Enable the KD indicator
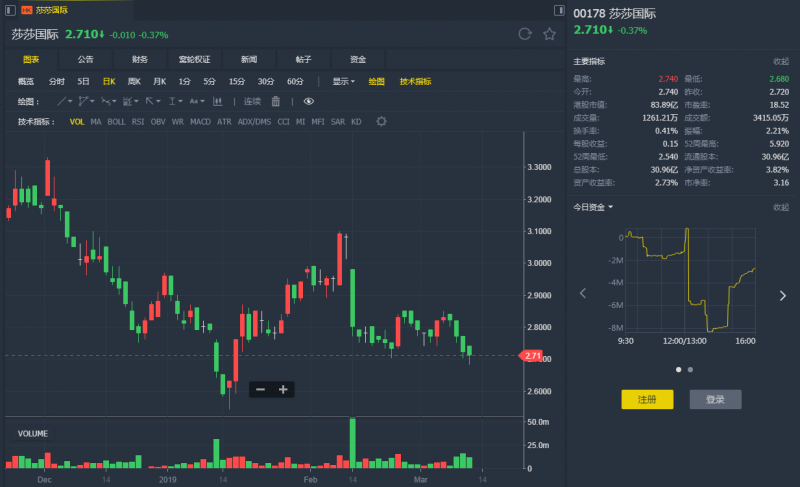This screenshot has height=487, width=800. (x=356, y=122)
